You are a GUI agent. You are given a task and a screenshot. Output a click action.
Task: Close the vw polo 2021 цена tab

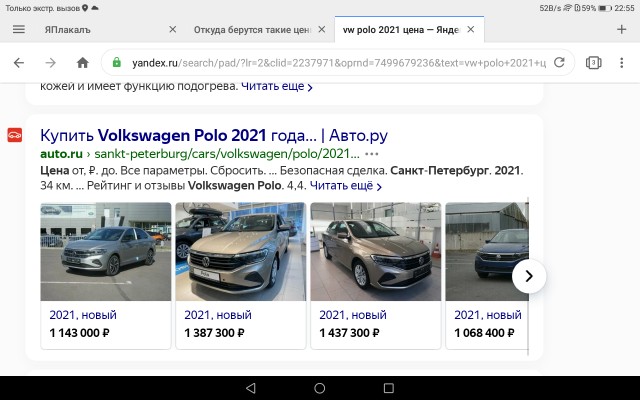(471, 29)
